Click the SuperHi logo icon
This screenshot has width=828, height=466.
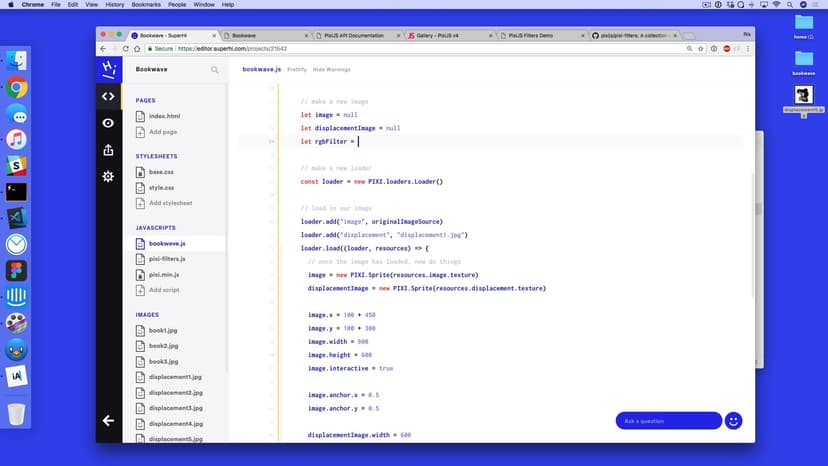click(108, 69)
